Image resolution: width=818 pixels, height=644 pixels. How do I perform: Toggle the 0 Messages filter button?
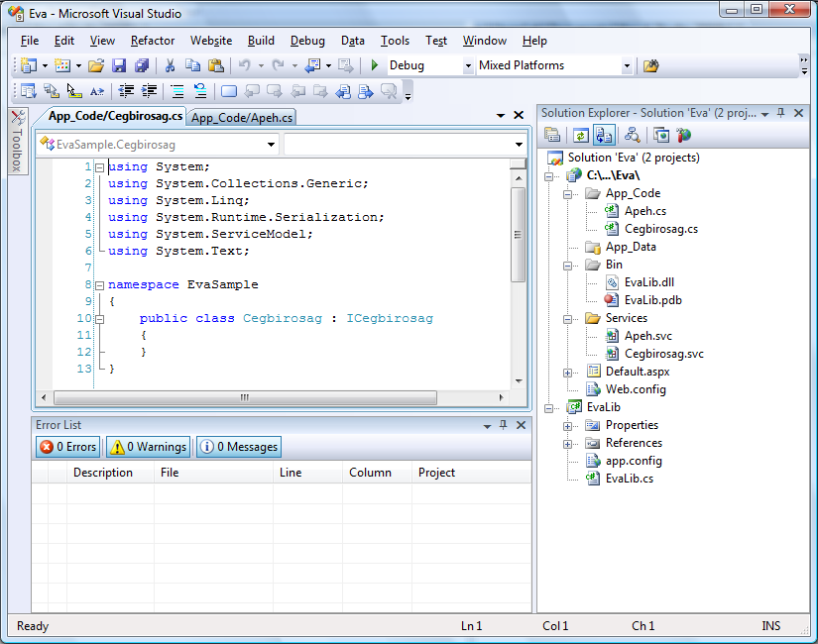(x=239, y=447)
